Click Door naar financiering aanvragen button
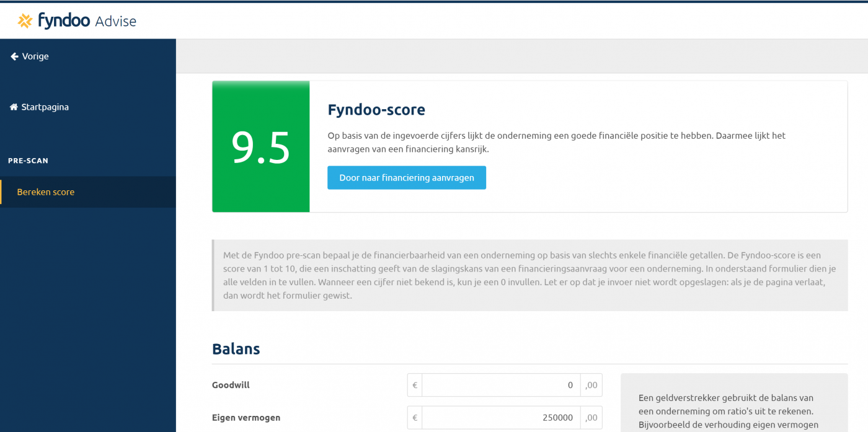This screenshot has height=432, width=868. 407,178
